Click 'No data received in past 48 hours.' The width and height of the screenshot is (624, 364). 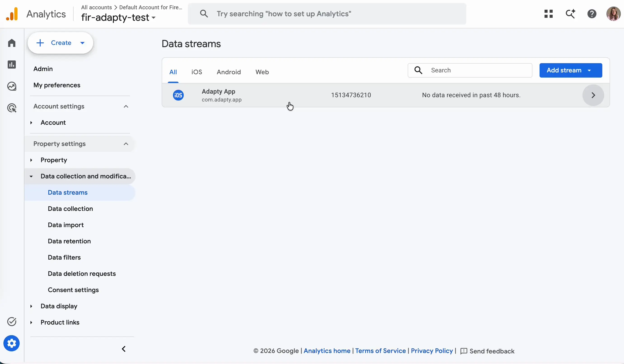click(471, 95)
